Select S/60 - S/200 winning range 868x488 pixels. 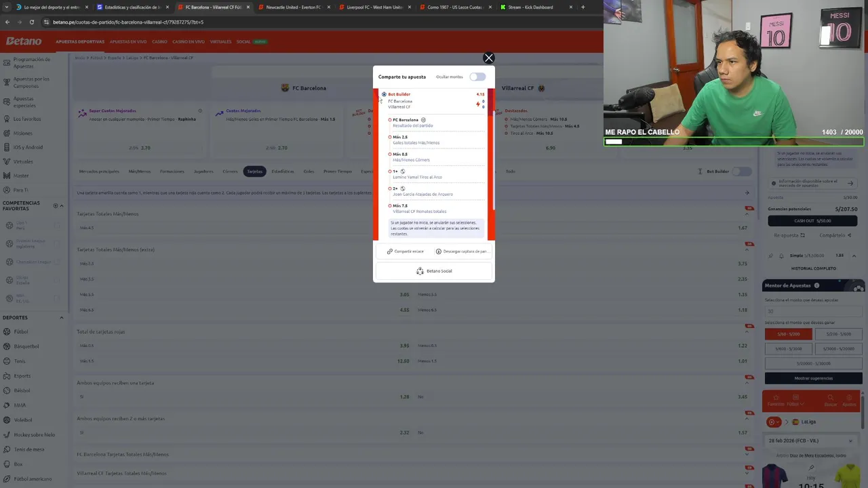788,334
